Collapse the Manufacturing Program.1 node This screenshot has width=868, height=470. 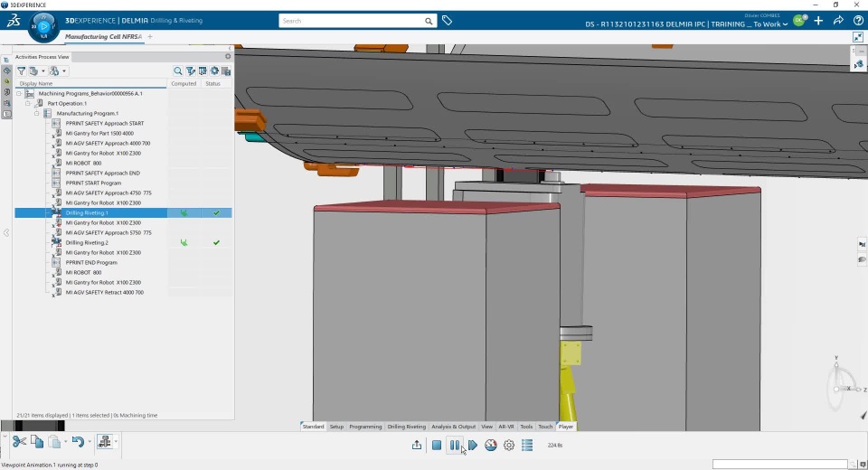point(36,114)
